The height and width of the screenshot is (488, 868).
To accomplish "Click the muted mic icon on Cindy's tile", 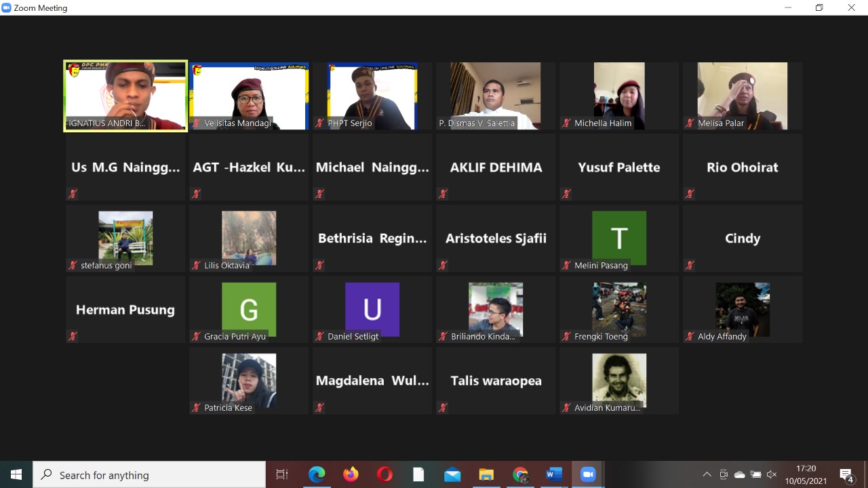I will click(x=690, y=265).
